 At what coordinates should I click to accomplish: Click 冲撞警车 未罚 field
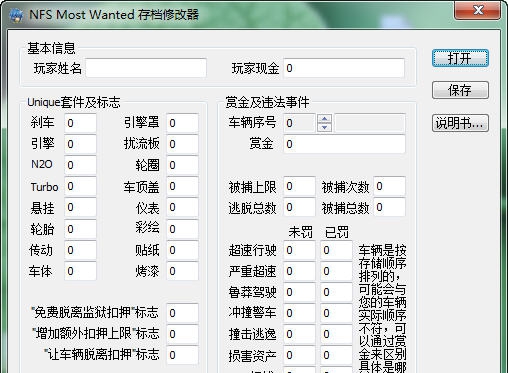tap(299, 313)
